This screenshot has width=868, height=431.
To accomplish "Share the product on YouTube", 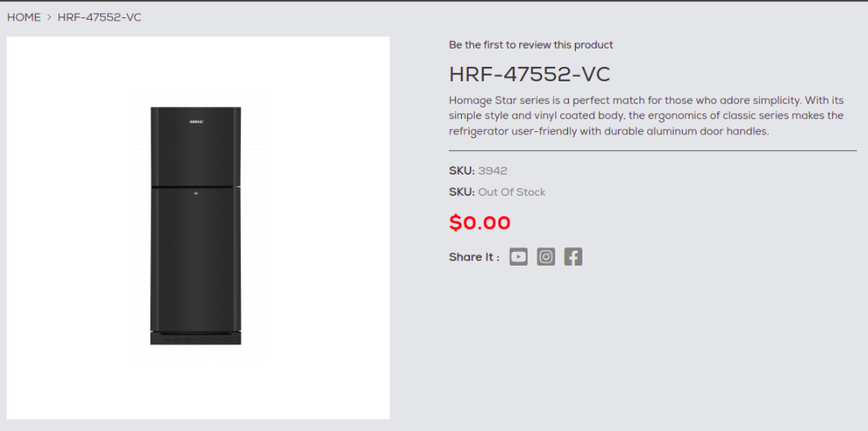I will tap(518, 256).
